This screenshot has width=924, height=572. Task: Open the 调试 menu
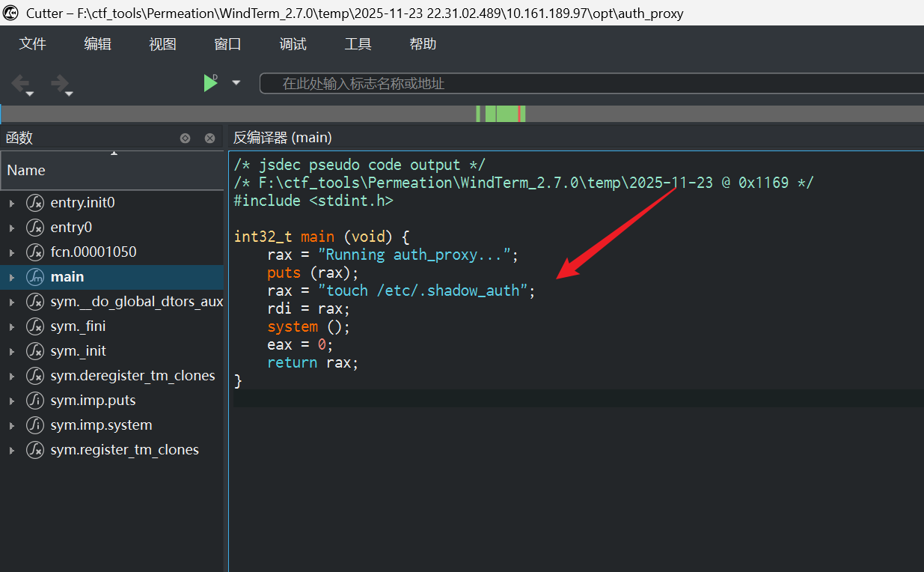293,44
